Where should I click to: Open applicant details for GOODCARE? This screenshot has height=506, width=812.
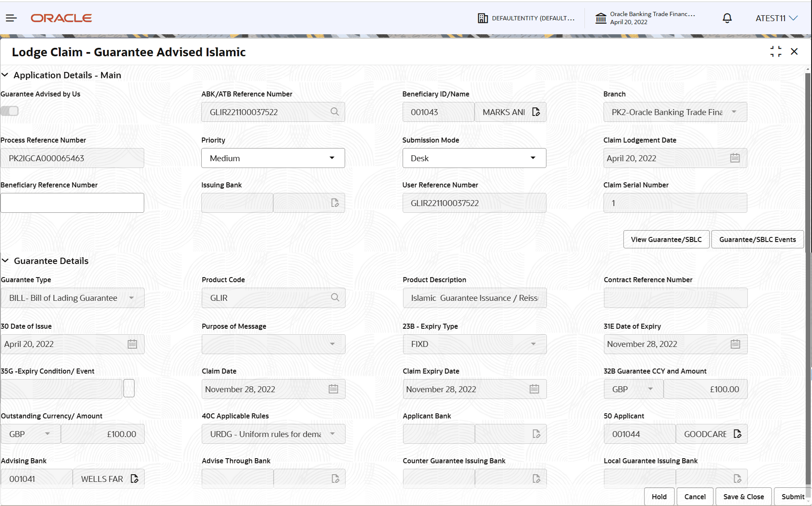738,434
